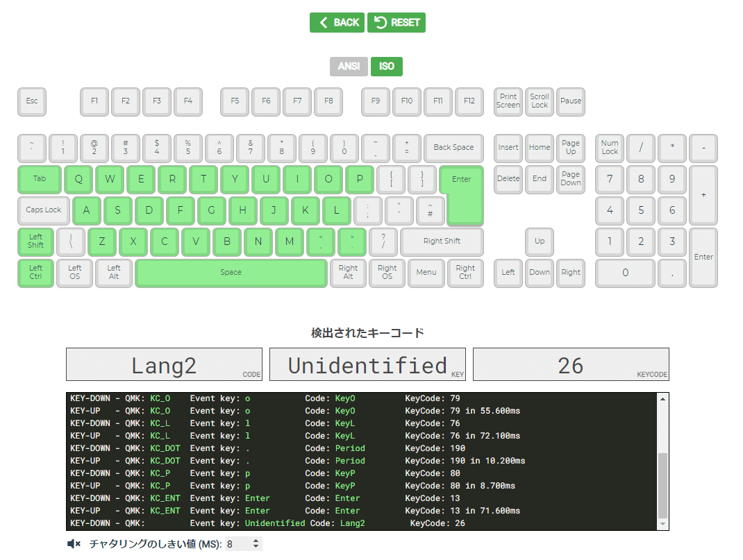Click the Left OS key

pos(74,273)
